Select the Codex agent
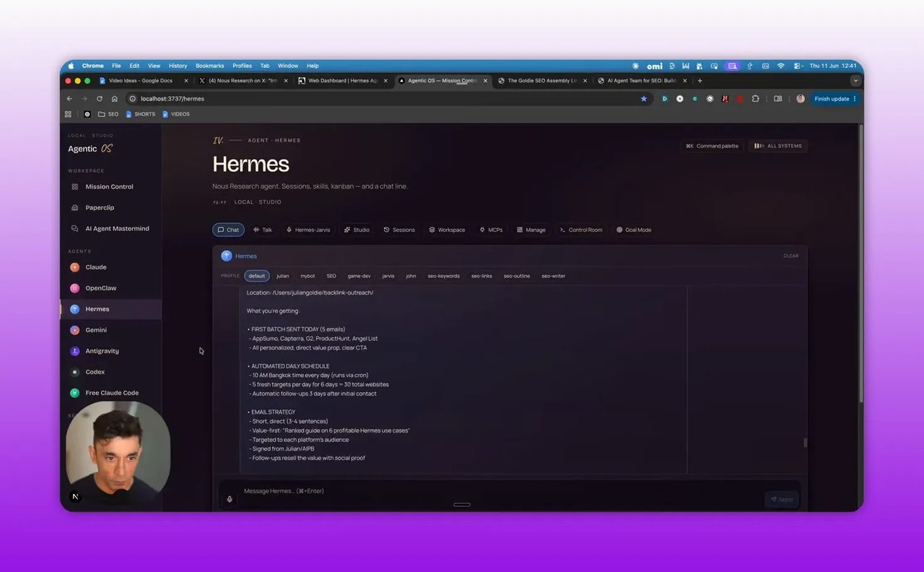 [x=95, y=372]
